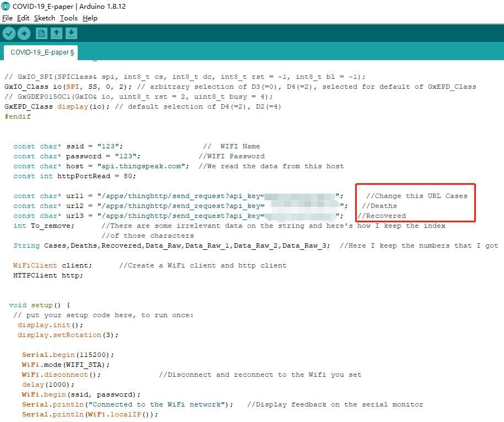
Task: Click the httpPortRead = 80 line
Action: (x=74, y=177)
